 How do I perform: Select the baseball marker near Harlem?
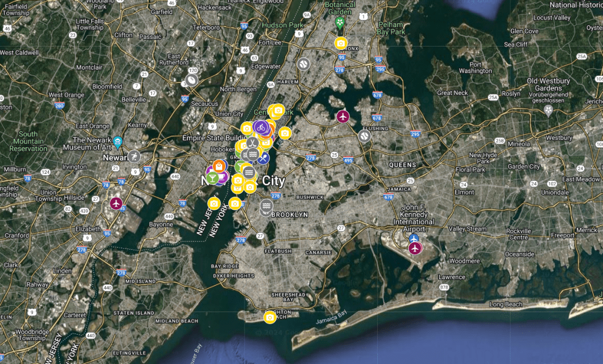coord(304,63)
